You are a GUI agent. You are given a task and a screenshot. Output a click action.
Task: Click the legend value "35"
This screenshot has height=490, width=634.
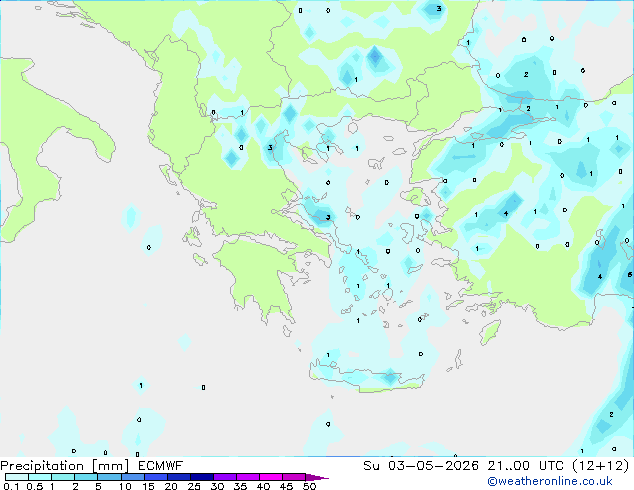pyautogui.click(x=240, y=486)
